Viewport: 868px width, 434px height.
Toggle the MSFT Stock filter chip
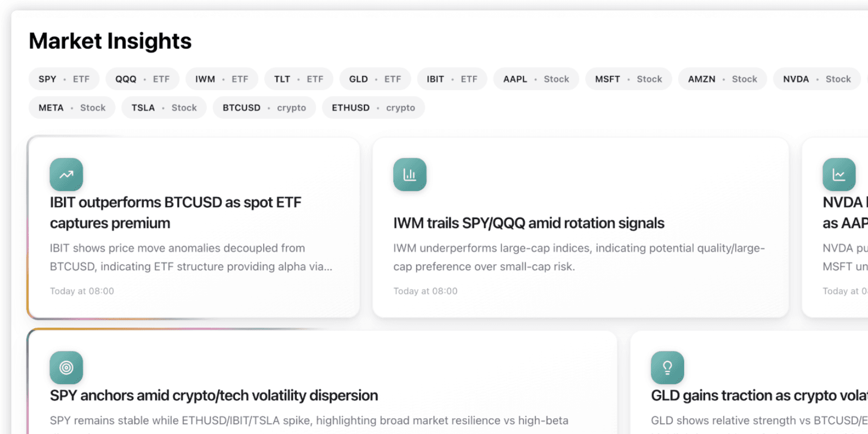(628, 79)
